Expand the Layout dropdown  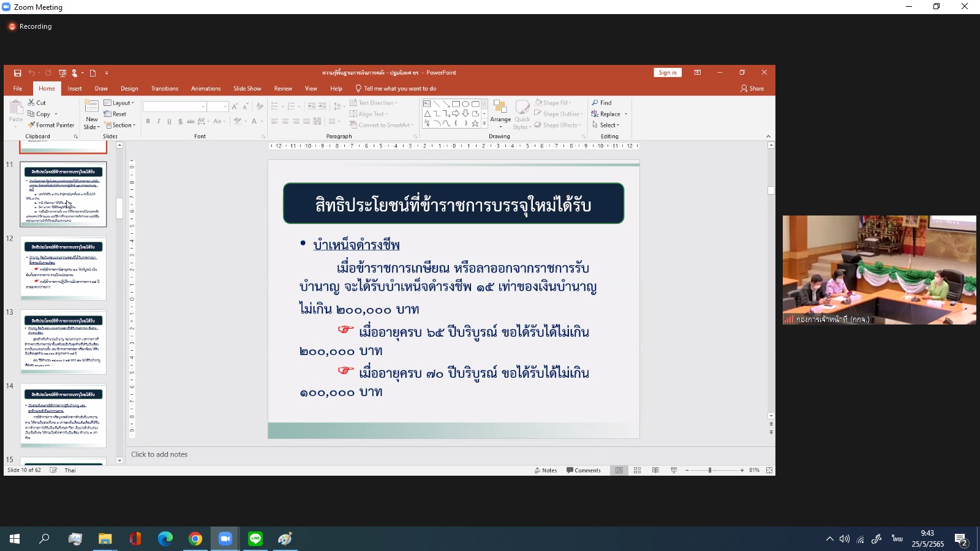(119, 103)
